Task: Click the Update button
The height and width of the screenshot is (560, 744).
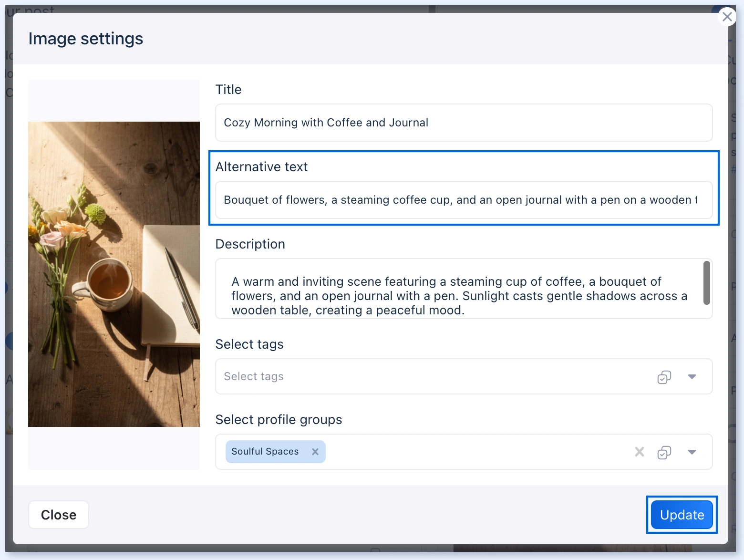Action: click(682, 515)
